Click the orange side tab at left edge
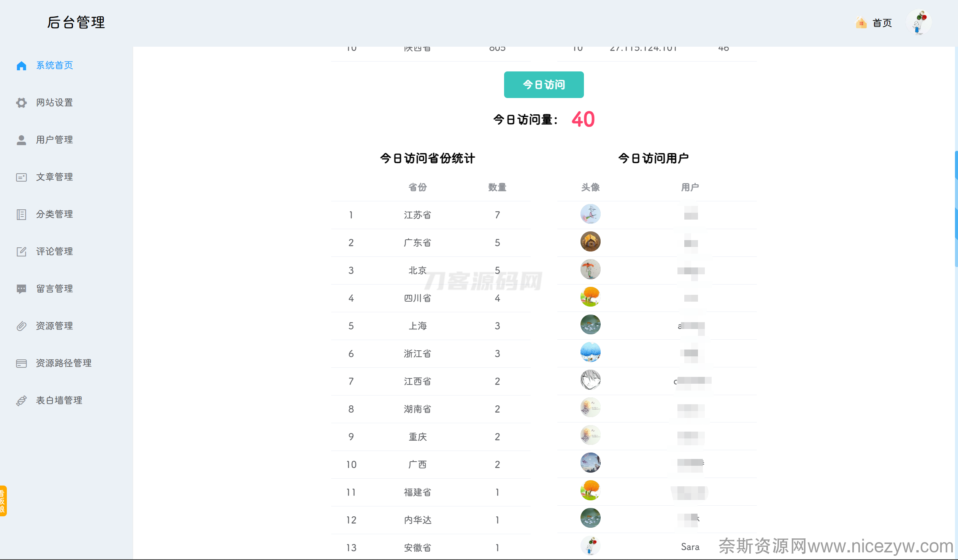The width and height of the screenshot is (958, 560). 3,501
